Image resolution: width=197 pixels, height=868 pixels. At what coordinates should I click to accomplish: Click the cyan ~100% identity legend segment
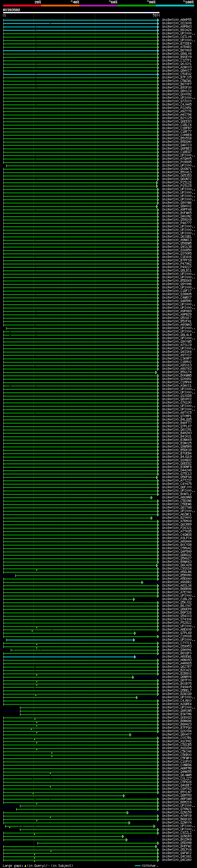175,6
